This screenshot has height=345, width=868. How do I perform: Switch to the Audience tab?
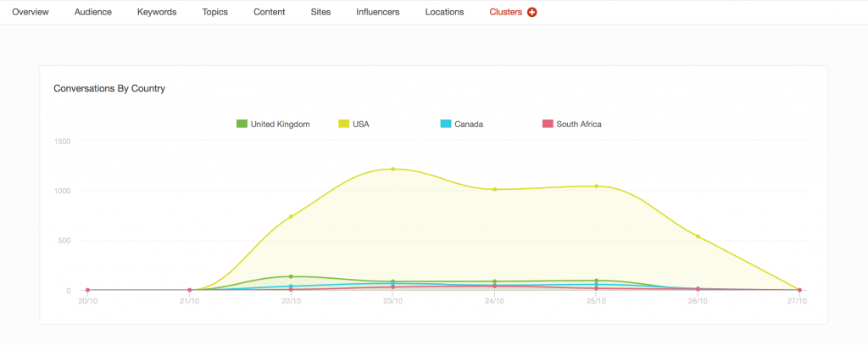(x=93, y=13)
